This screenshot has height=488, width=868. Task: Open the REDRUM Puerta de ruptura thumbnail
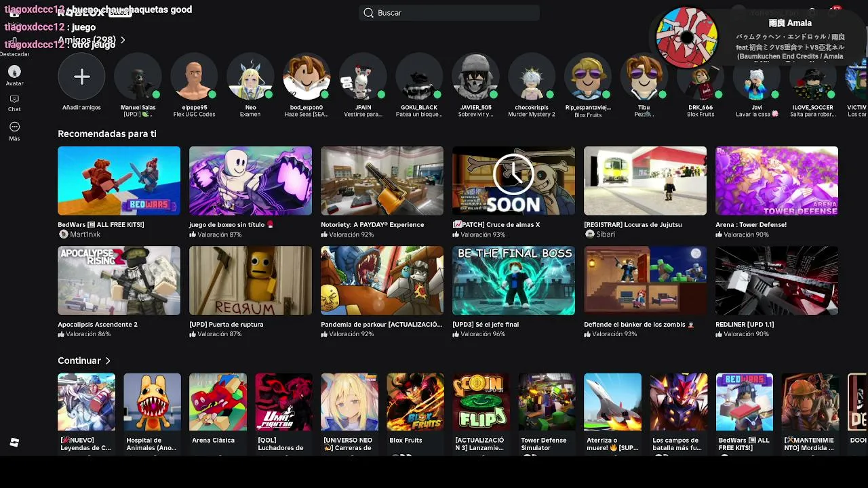pos(250,281)
